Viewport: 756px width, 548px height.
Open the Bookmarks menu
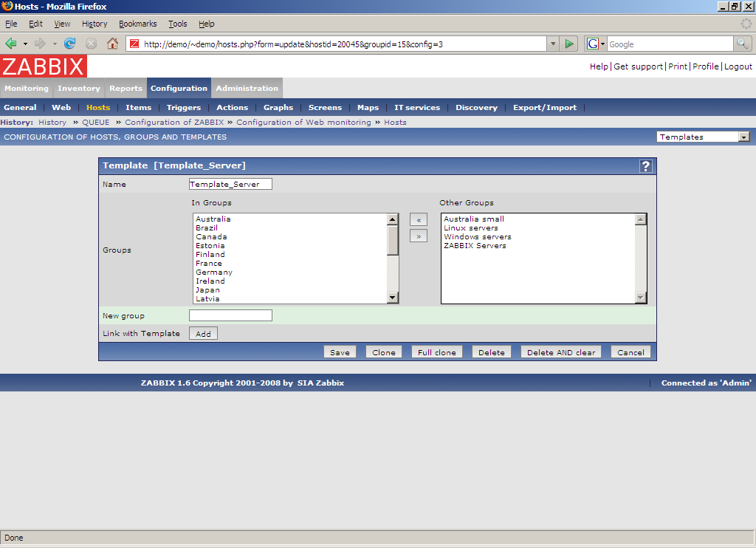point(138,24)
